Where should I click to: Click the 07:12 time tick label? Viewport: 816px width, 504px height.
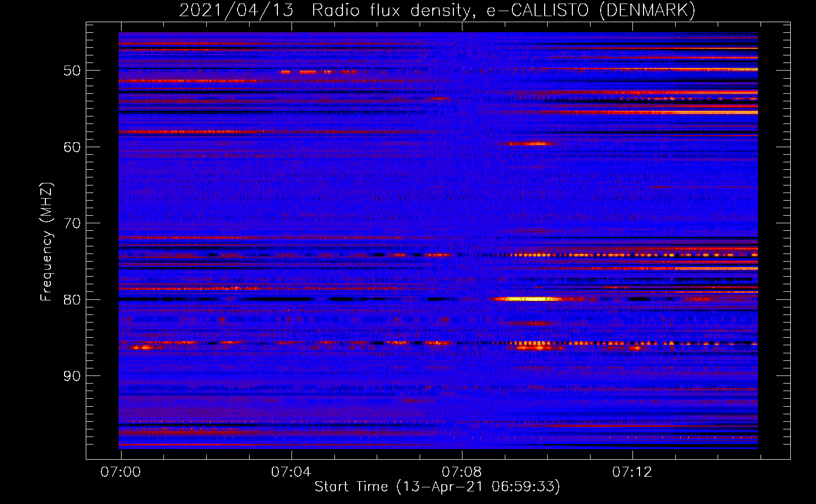coord(632,472)
